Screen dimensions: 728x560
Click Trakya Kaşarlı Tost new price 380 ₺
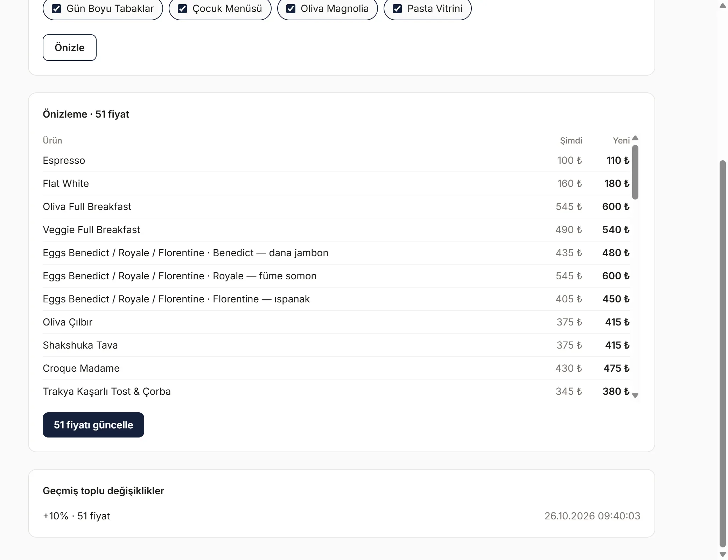616,391
